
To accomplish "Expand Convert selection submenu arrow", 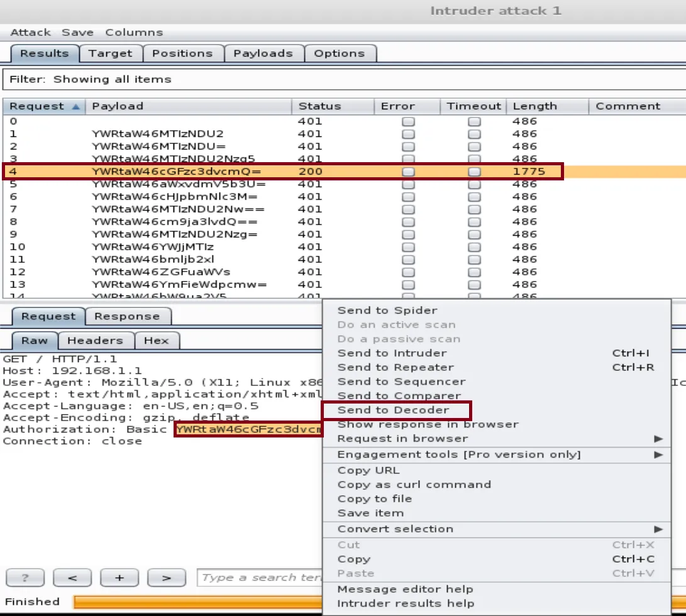I will click(658, 529).
